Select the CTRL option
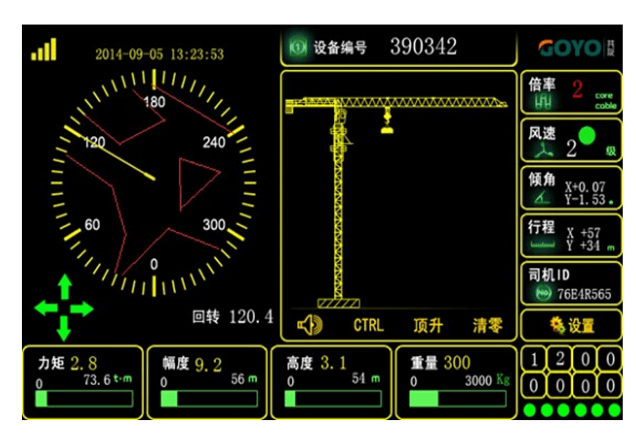Screen dimensions: 636x446 coord(368,325)
